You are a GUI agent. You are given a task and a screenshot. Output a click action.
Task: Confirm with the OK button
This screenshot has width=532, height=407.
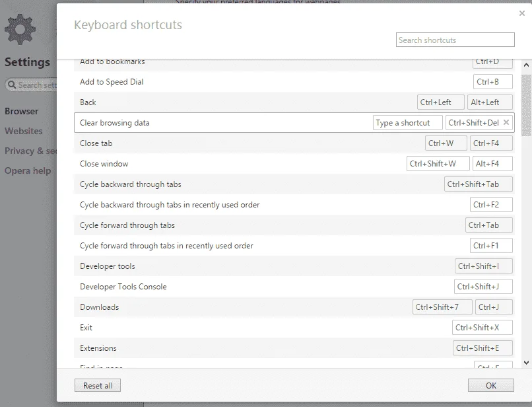click(490, 385)
